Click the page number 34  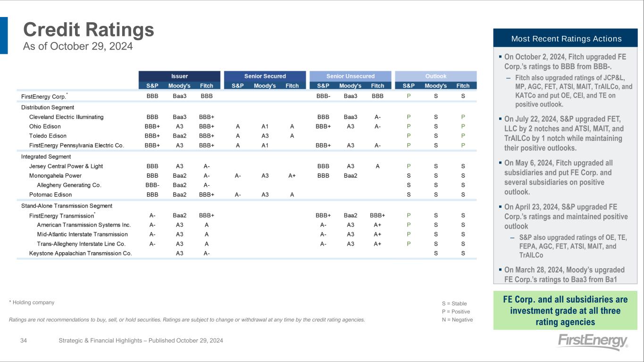24,340
